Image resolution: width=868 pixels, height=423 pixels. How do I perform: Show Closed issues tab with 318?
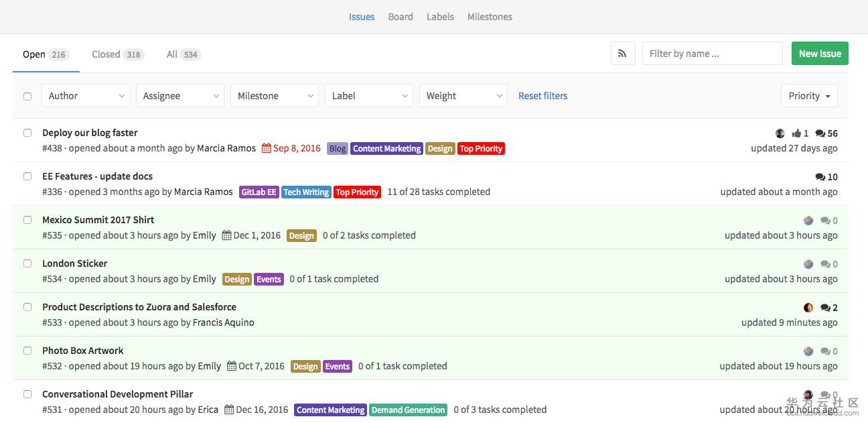(x=118, y=54)
